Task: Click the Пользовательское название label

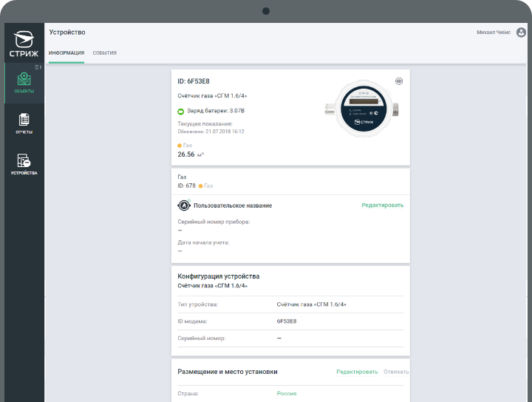Action: [x=233, y=205]
